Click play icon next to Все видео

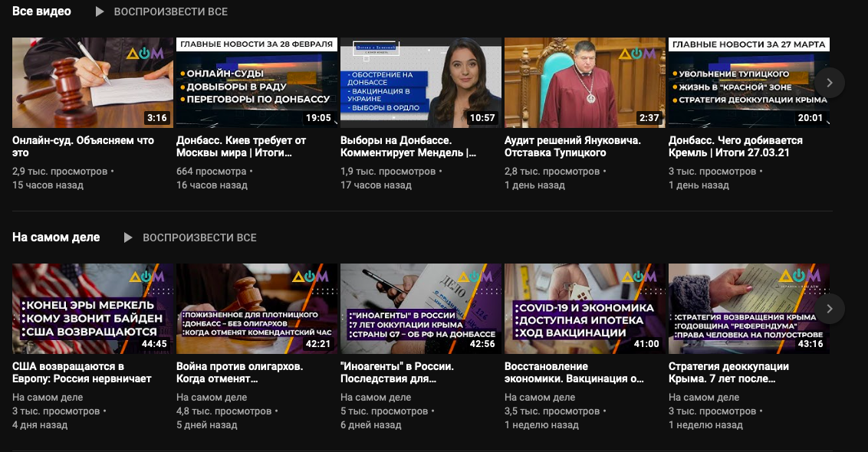point(100,11)
